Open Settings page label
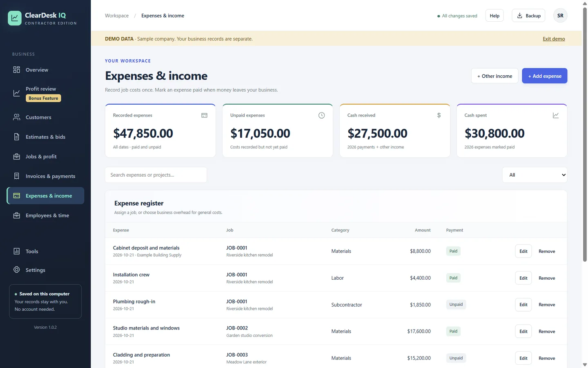Screen dimensions: 588x368 (36, 270)
